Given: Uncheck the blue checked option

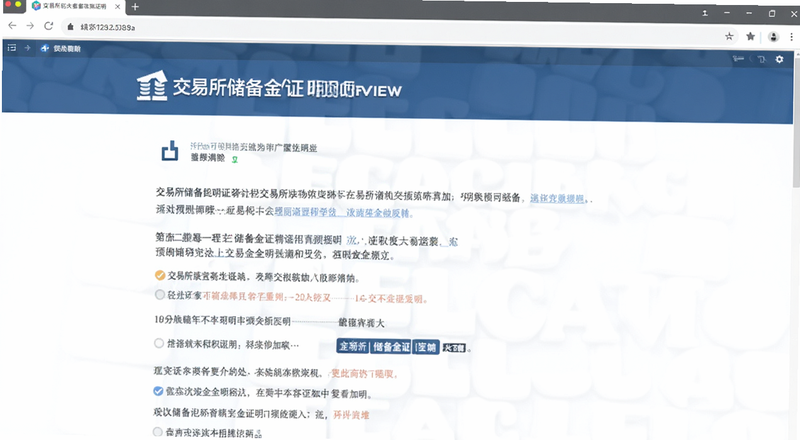Looking at the screenshot, I should click(158, 392).
